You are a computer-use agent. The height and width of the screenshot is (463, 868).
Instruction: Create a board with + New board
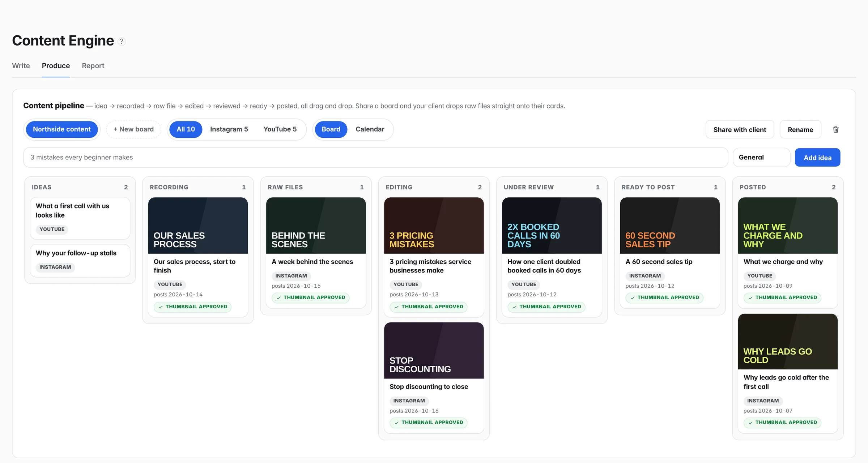point(133,129)
